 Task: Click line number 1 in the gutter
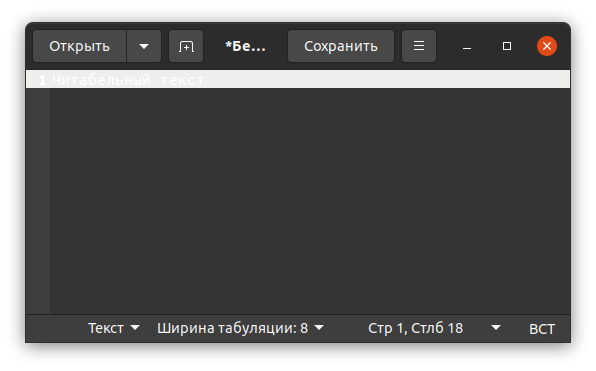pos(42,80)
